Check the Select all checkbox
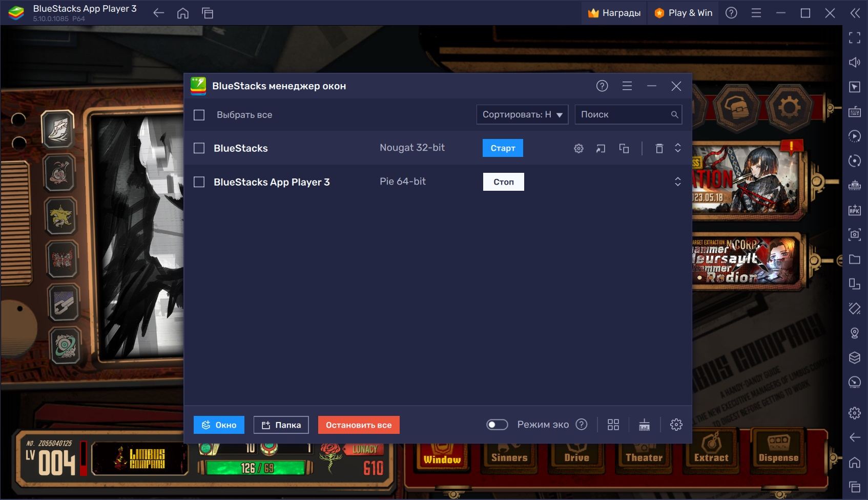Screen dimensions: 868x500 pyautogui.click(x=199, y=115)
